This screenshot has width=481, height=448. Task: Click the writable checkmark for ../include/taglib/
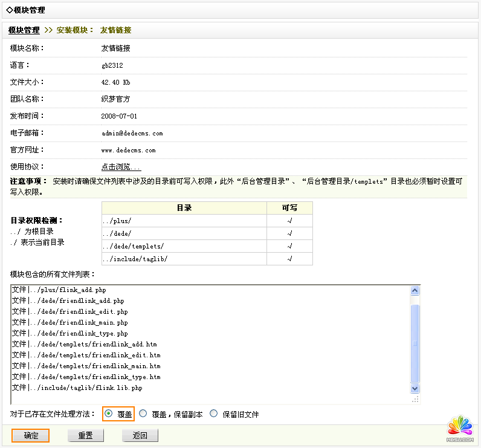(x=289, y=259)
